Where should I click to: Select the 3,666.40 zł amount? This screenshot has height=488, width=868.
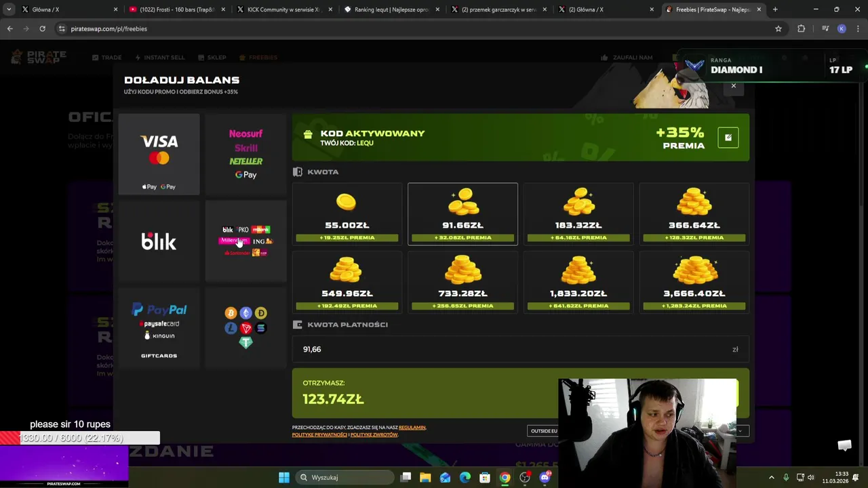(694, 282)
